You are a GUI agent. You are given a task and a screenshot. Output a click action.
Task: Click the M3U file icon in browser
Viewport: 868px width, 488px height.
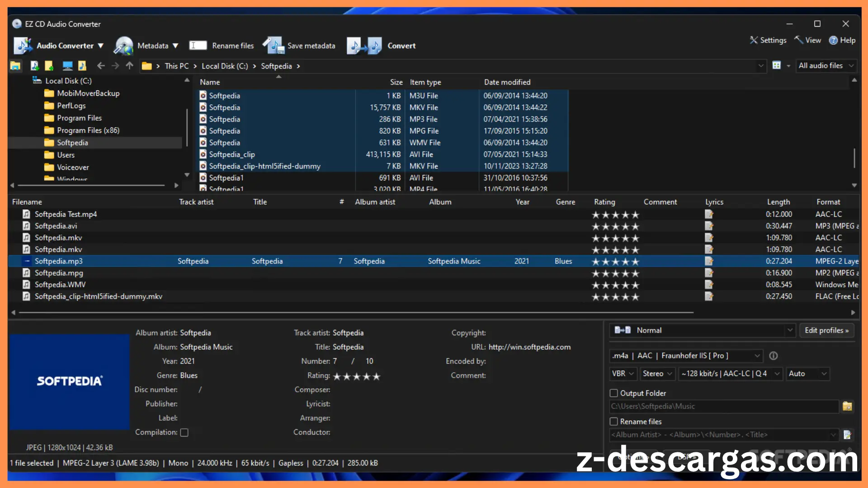click(x=203, y=96)
